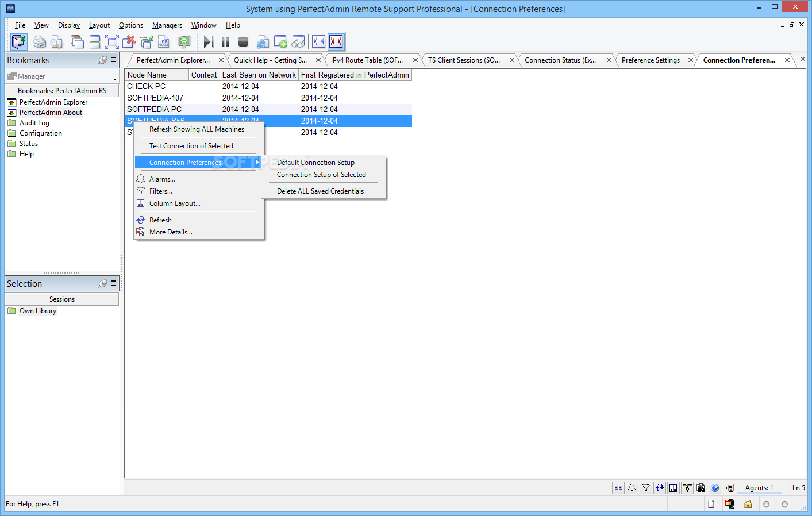Click the green monitor wireless icon

pos(184,42)
